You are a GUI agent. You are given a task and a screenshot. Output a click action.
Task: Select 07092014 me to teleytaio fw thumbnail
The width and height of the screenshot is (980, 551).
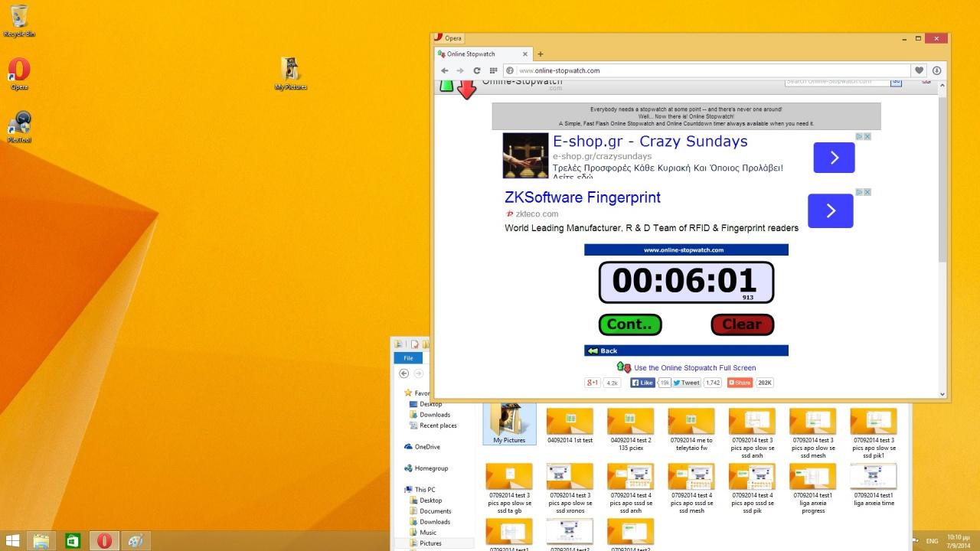691,429
